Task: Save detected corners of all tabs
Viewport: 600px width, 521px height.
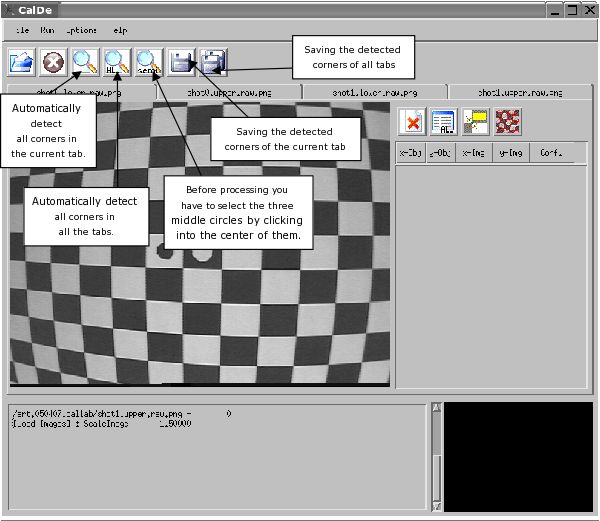Action: (x=213, y=62)
